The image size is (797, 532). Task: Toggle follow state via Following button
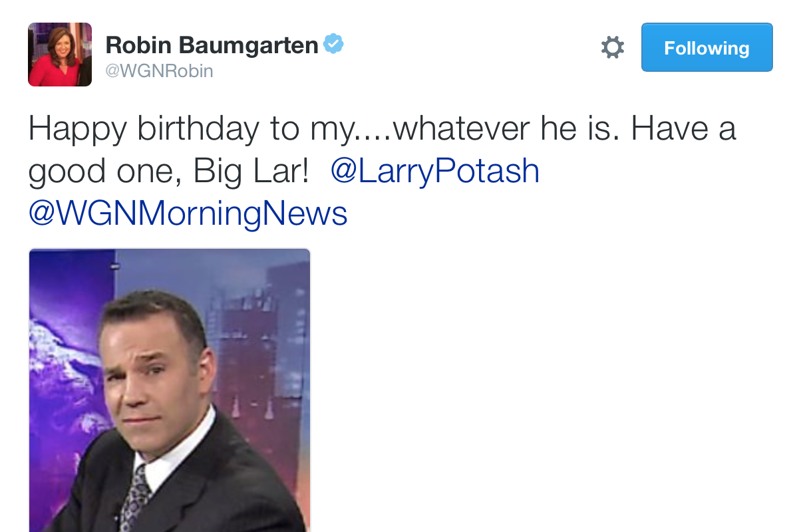[x=707, y=47]
